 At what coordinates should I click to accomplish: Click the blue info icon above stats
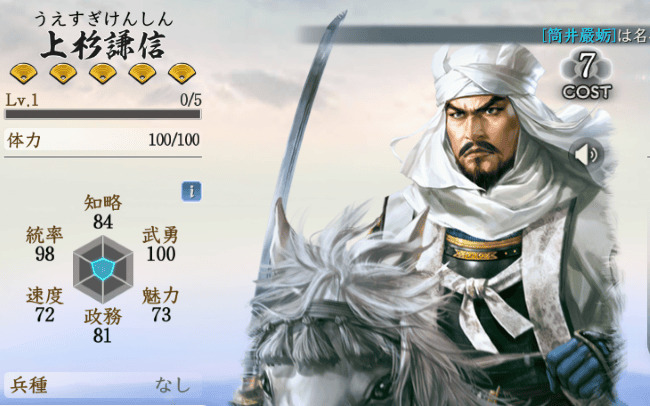tap(192, 192)
